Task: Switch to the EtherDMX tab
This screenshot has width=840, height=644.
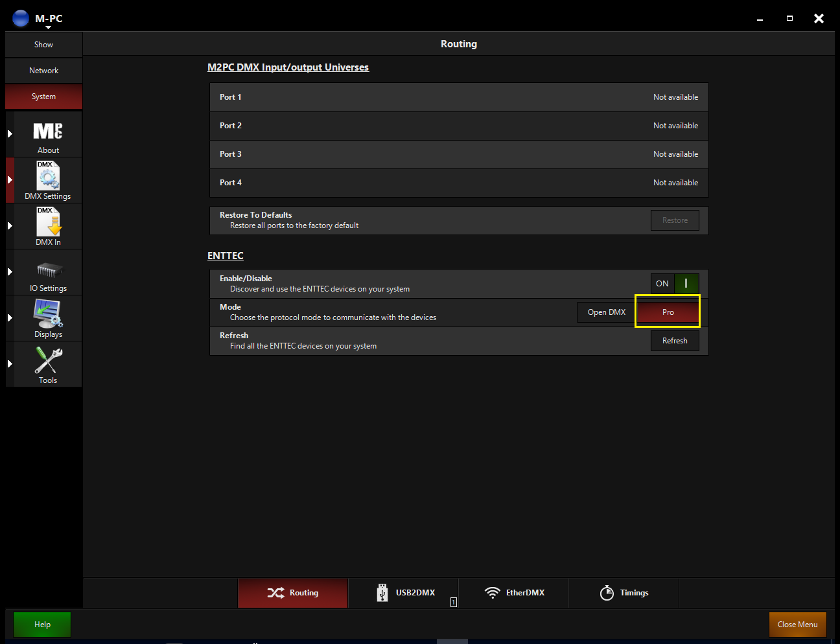Action: coord(514,593)
